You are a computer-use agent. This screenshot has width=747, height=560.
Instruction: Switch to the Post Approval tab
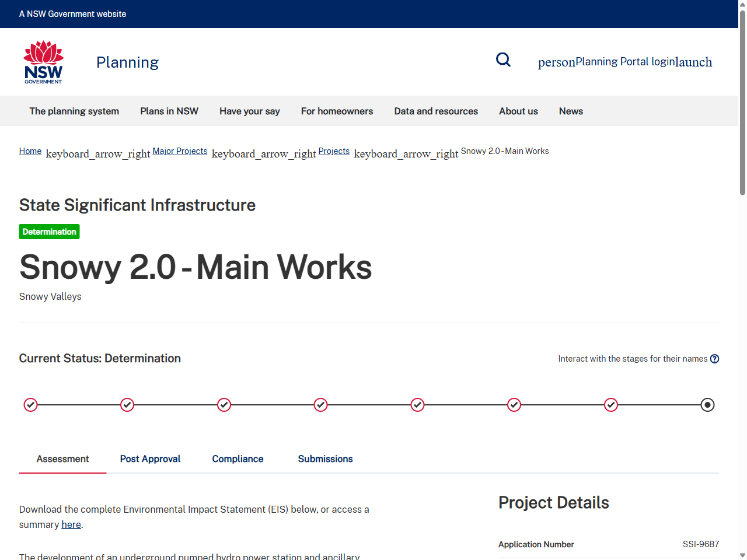pos(150,459)
